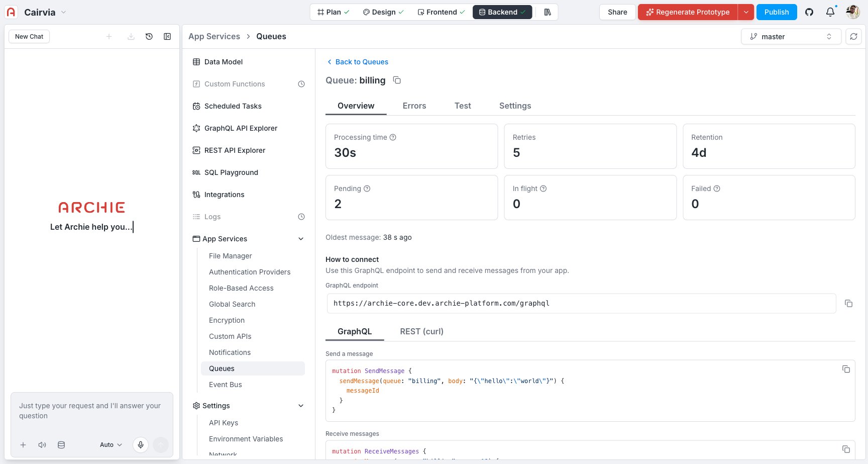Switch to the Plan stage

pyautogui.click(x=334, y=12)
